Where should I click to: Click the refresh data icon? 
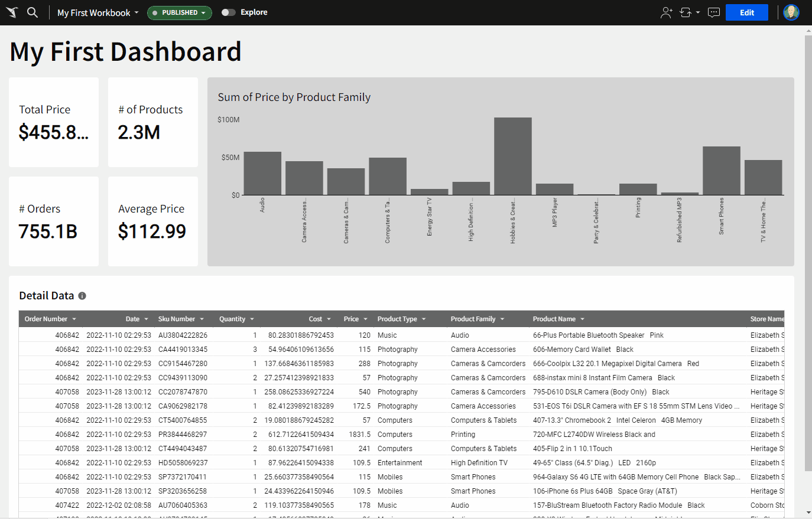[686, 12]
